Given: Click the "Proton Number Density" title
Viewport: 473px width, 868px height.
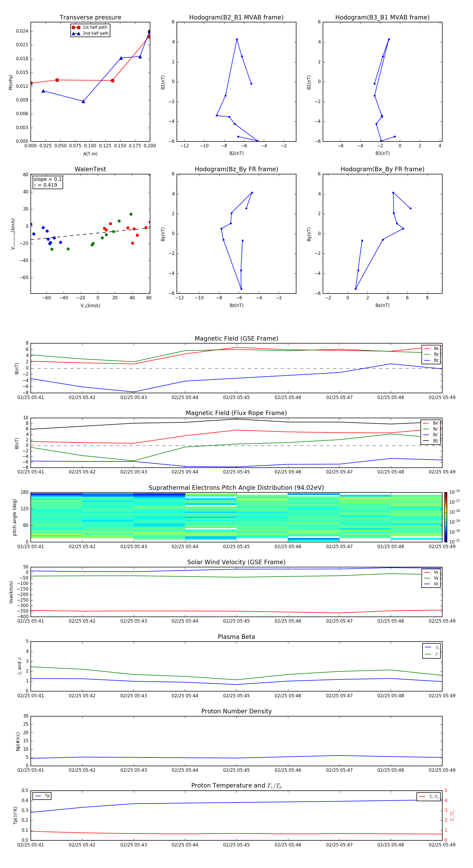Looking at the screenshot, I should tap(236, 711).
